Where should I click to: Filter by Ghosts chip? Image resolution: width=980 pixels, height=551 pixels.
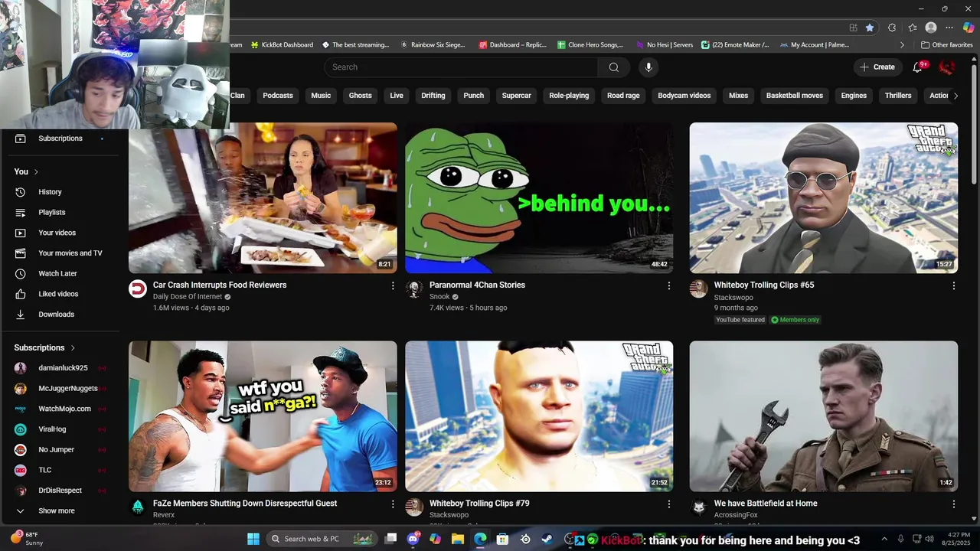coord(360,96)
